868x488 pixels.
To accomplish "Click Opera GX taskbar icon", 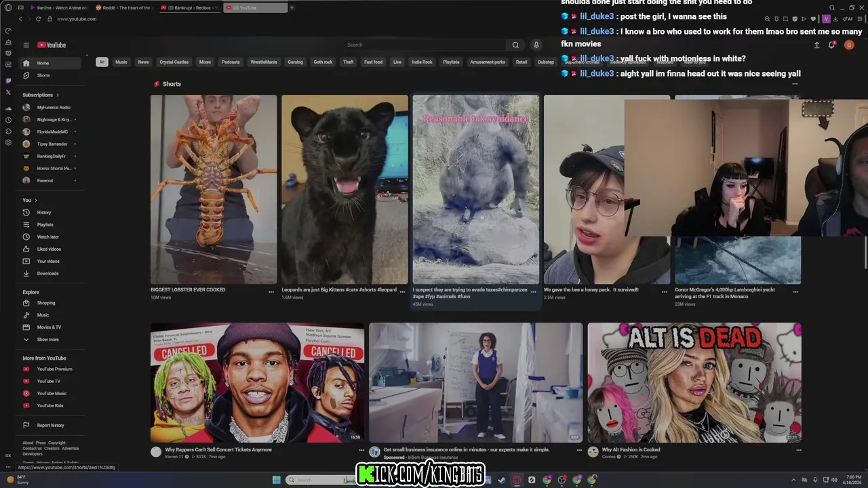I will point(517,480).
